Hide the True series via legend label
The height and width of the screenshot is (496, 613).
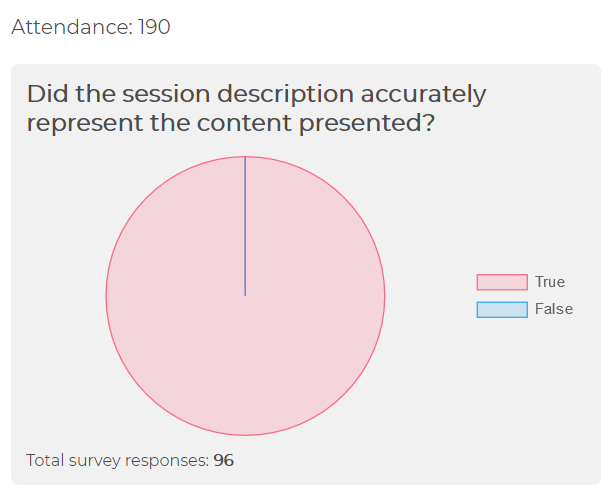[550, 282]
